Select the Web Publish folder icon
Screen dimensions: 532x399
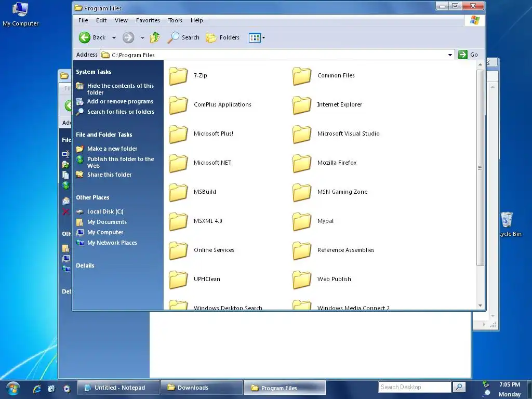302,280
